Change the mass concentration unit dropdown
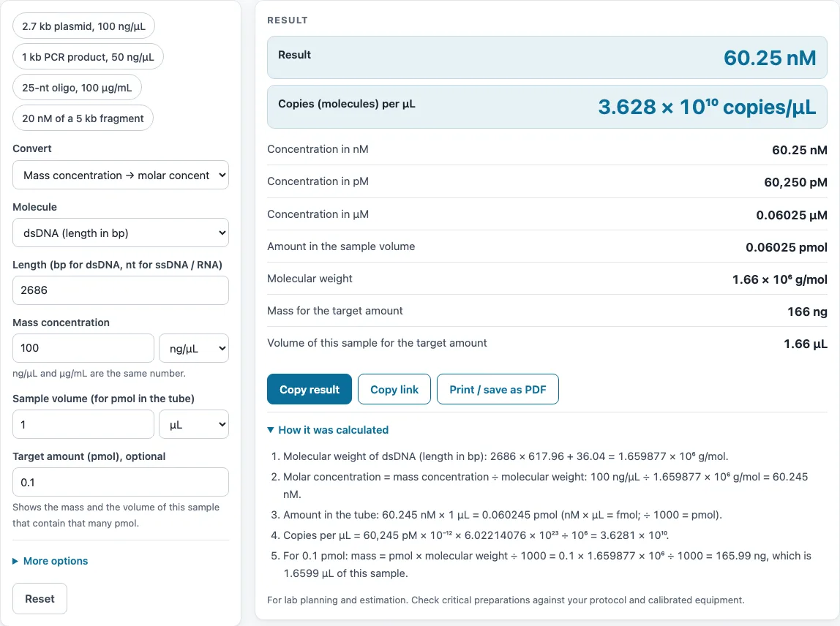 pos(194,348)
